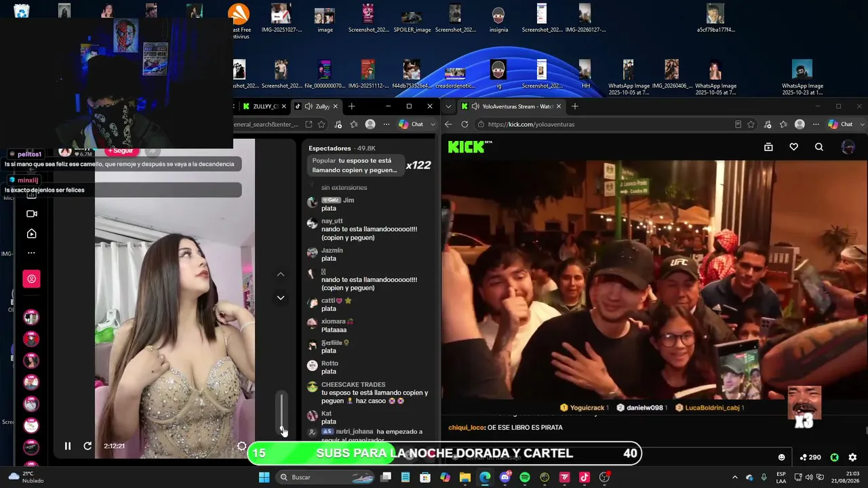Open Copilot Chat in the Kick window

pyautogui.click(x=841, y=124)
